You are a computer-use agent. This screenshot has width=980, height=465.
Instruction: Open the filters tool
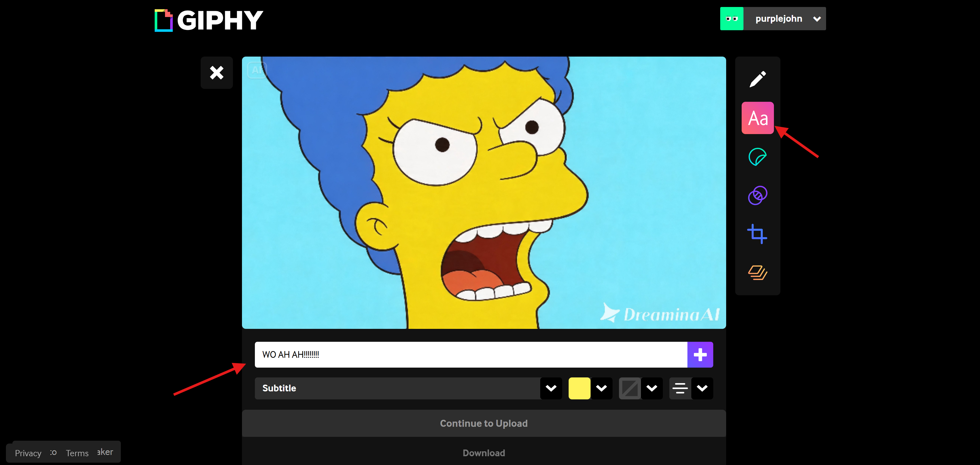tap(757, 196)
